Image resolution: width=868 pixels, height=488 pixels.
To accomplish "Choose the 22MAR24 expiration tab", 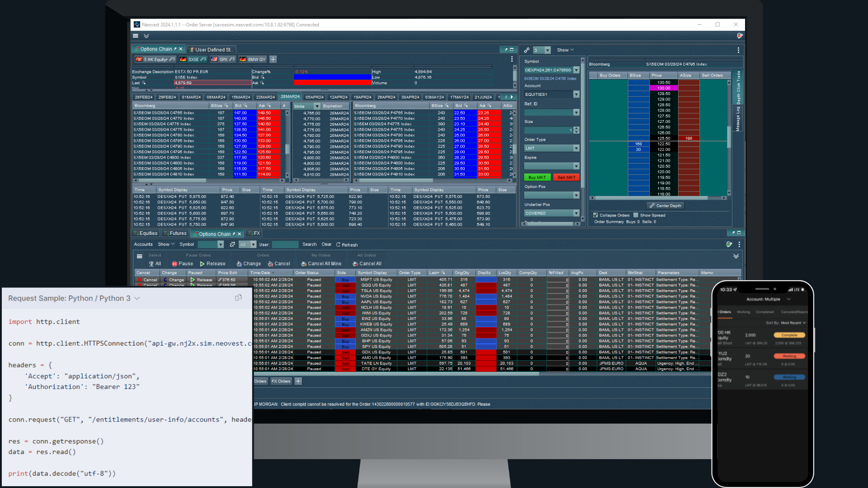I will click(265, 97).
